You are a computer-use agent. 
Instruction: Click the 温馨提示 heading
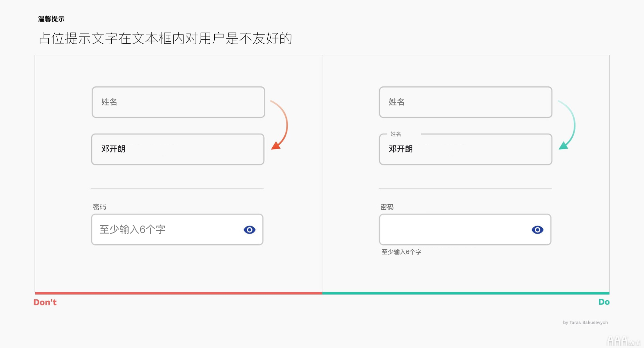pos(51,19)
